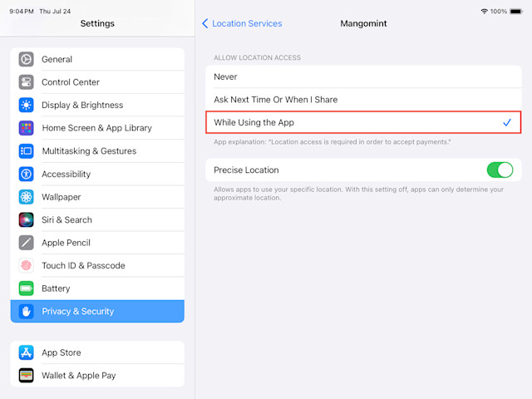Select Privacy & Security row

coord(97,312)
